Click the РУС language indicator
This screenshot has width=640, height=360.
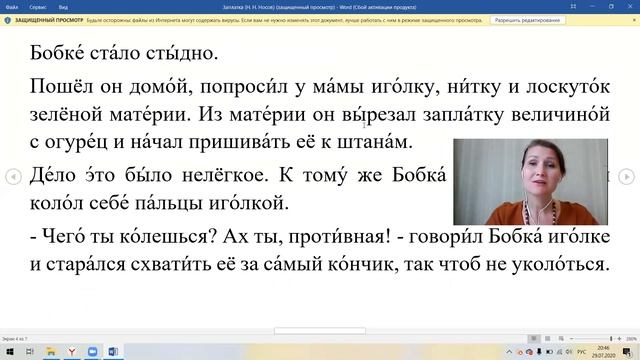(x=582, y=351)
